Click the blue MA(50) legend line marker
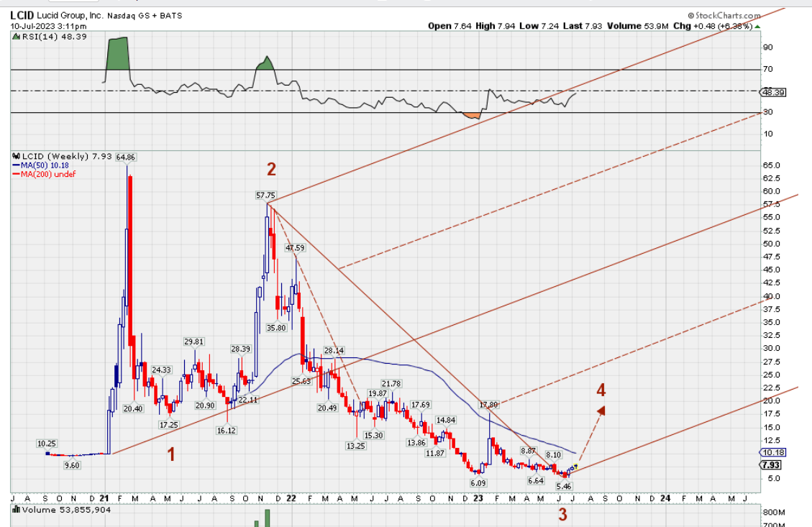The height and width of the screenshot is (527, 812). coord(14,165)
